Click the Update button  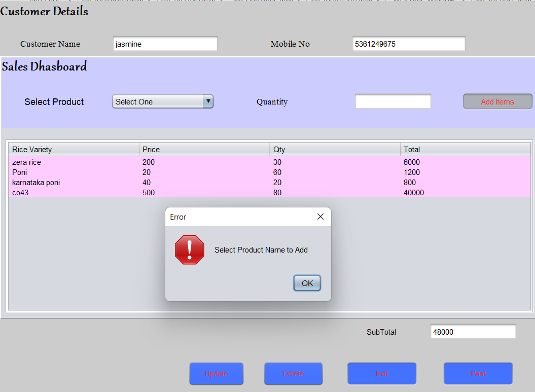point(216,374)
